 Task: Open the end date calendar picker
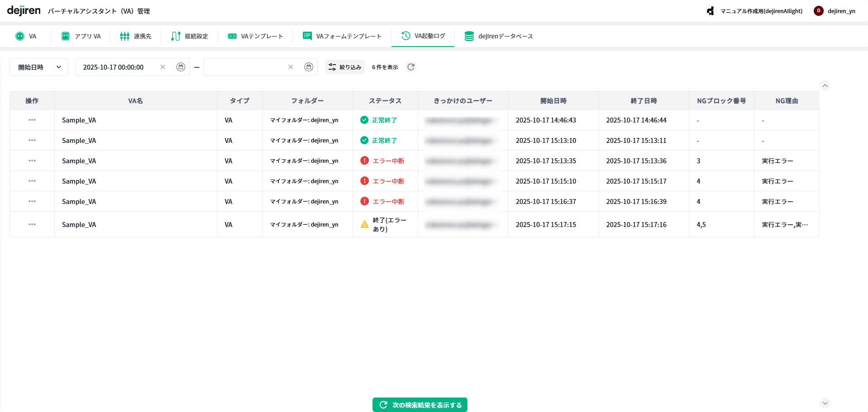[309, 67]
